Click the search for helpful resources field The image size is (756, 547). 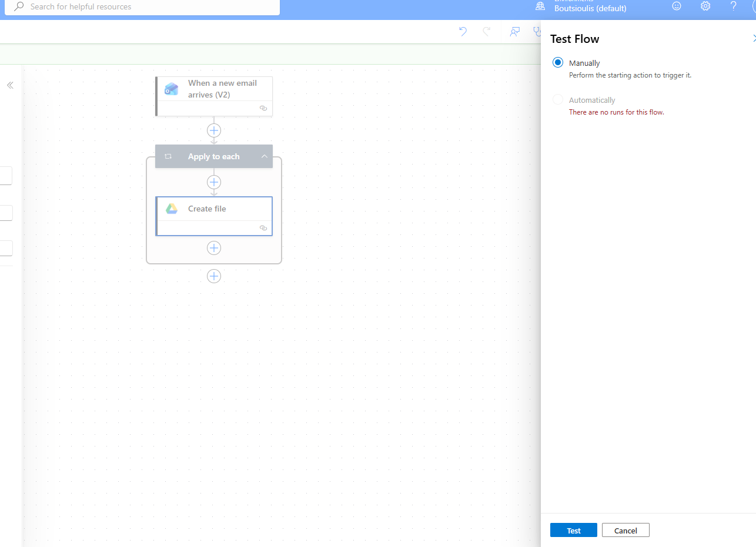(x=141, y=7)
